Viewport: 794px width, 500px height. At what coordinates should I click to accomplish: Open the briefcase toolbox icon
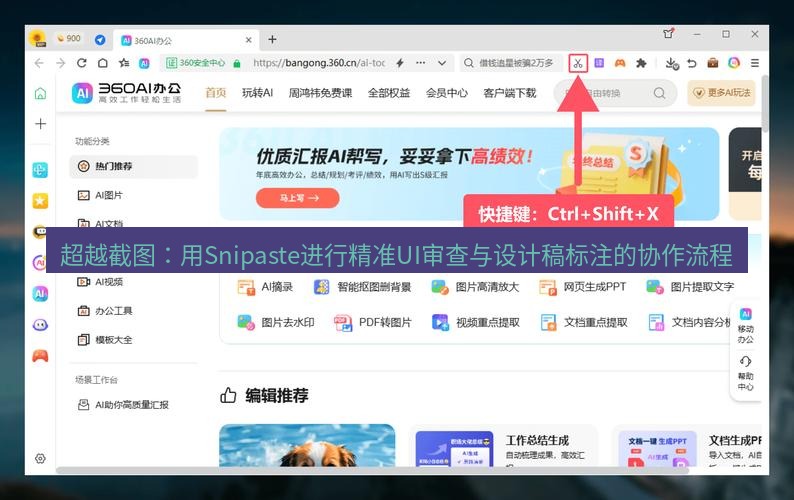(x=712, y=63)
